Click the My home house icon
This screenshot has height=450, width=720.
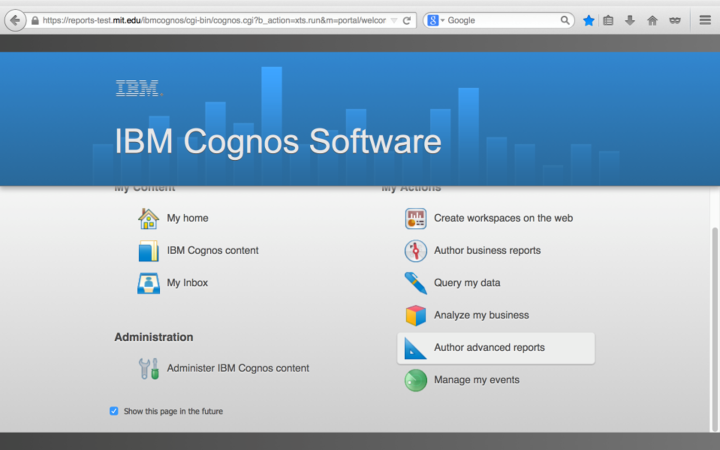point(148,218)
